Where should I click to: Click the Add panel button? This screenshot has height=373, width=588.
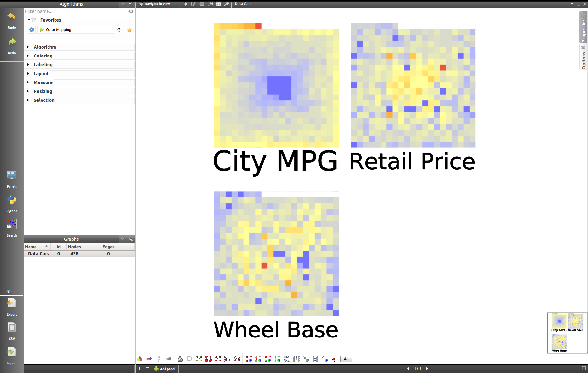165,369
